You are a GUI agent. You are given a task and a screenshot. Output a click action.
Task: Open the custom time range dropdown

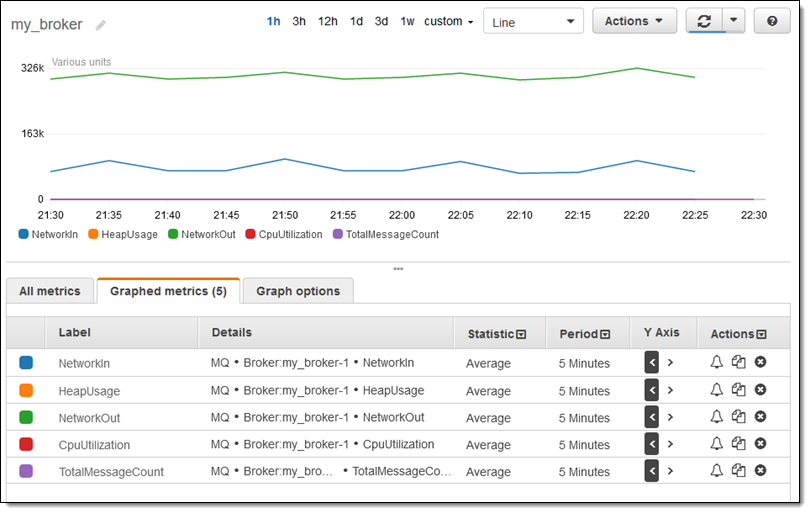tap(448, 21)
